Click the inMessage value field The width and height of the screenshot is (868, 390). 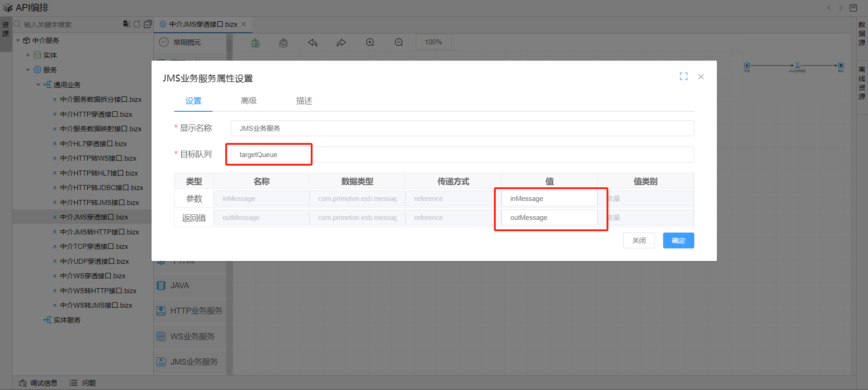(x=549, y=199)
